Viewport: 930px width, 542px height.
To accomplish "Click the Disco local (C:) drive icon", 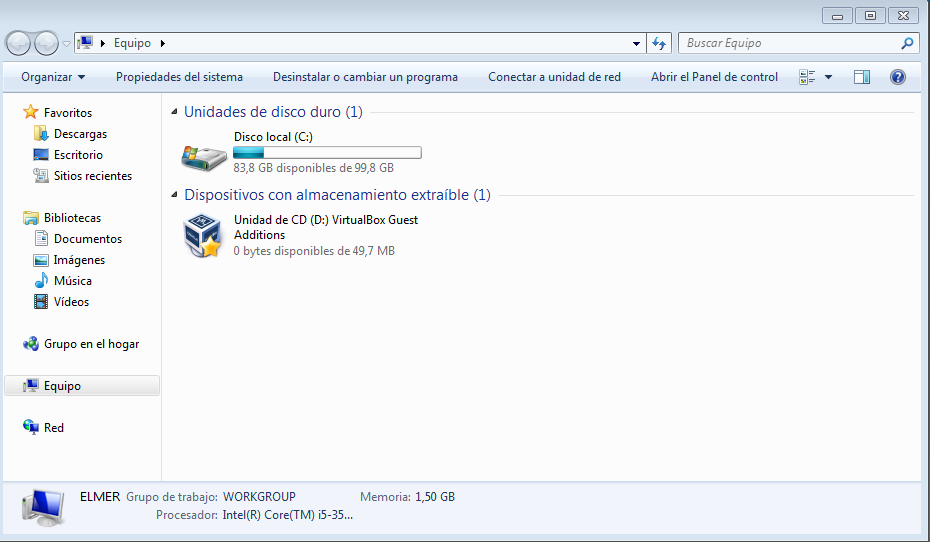I will pos(204,158).
